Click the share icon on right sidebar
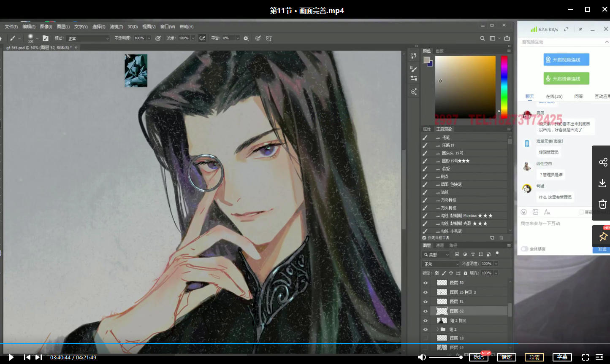Image resolution: width=610 pixels, height=364 pixels. [603, 162]
